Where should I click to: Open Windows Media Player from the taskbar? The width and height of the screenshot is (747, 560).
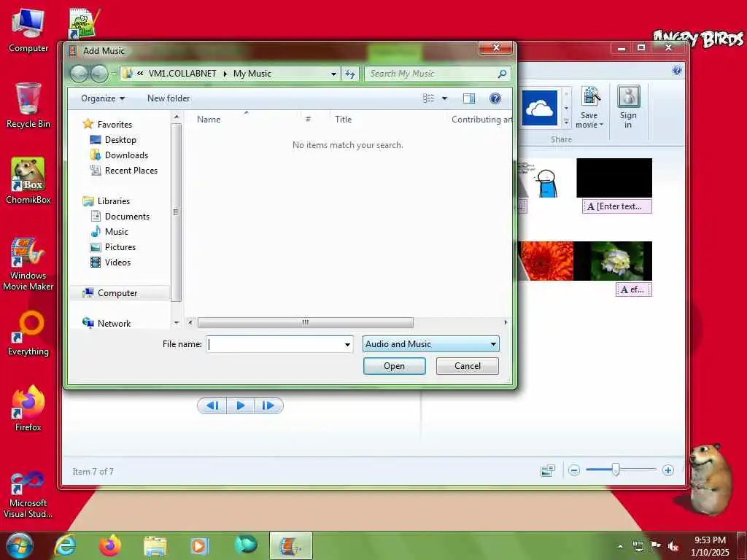tap(199, 546)
